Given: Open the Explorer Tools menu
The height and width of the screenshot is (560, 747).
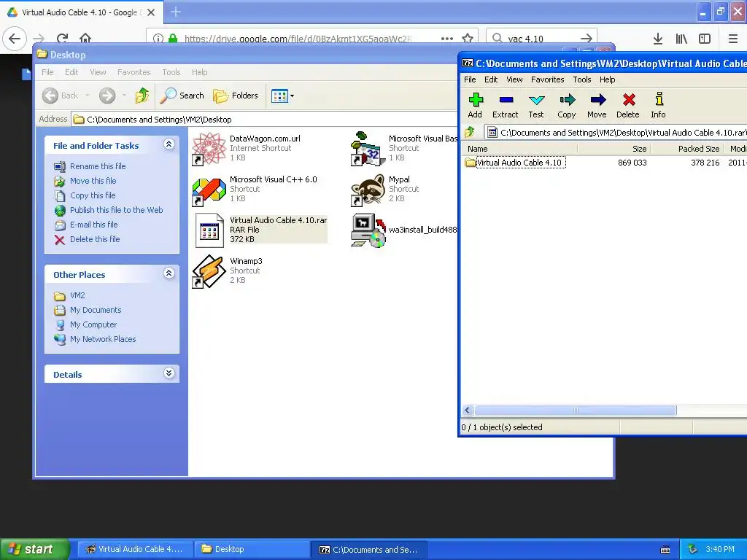Looking at the screenshot, I should [x=171, y=72].
